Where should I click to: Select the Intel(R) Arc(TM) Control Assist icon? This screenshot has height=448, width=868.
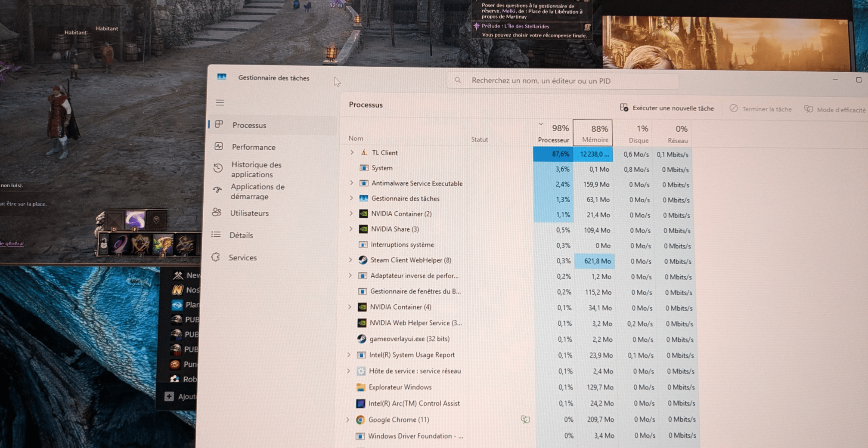click(x=361, y=403)
